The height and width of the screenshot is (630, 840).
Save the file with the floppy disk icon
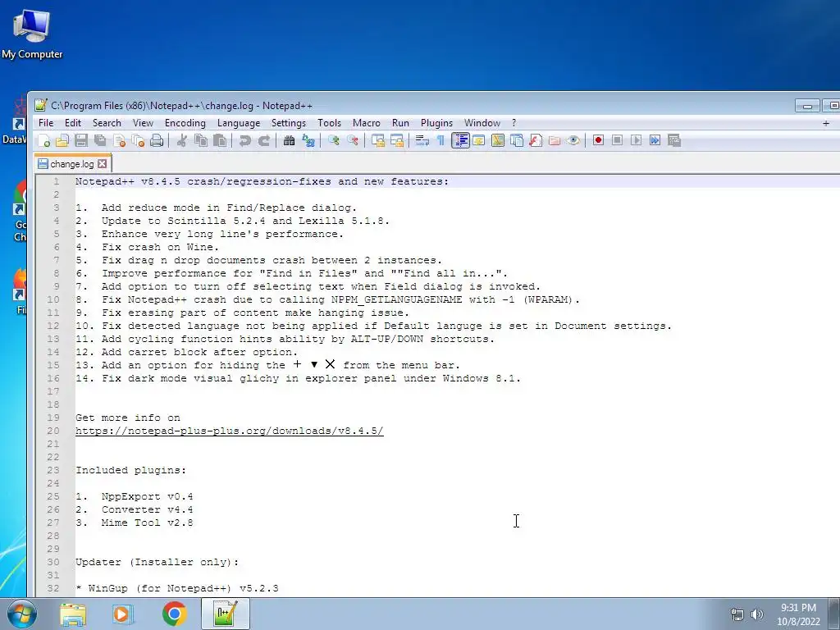(81, 140)
